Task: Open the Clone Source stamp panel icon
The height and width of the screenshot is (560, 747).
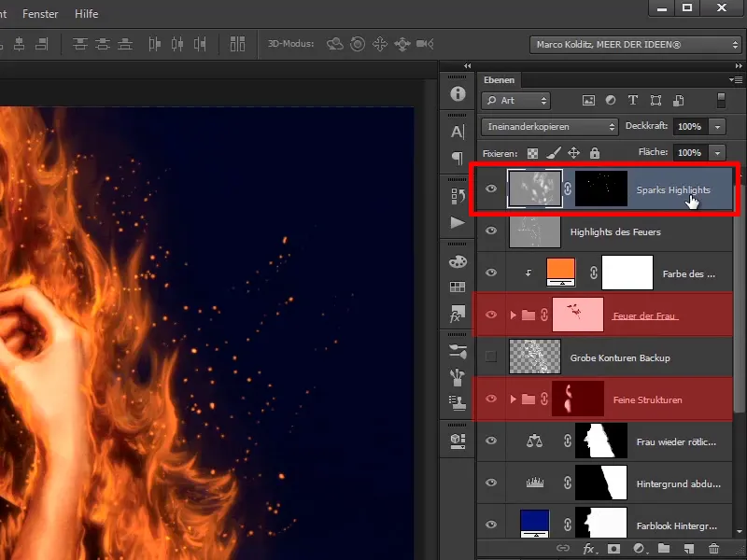Action: point(458,403)
